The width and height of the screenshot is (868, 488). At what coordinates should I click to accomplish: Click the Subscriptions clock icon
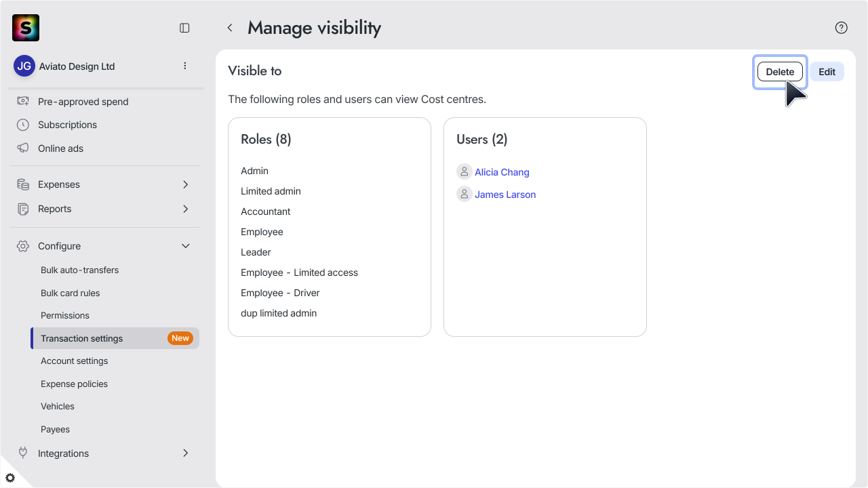(23, 125)
